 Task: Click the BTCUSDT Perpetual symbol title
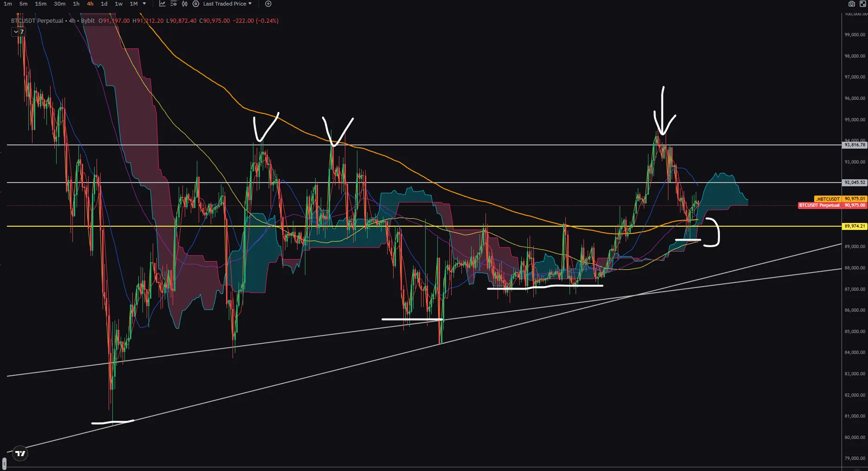37,21
